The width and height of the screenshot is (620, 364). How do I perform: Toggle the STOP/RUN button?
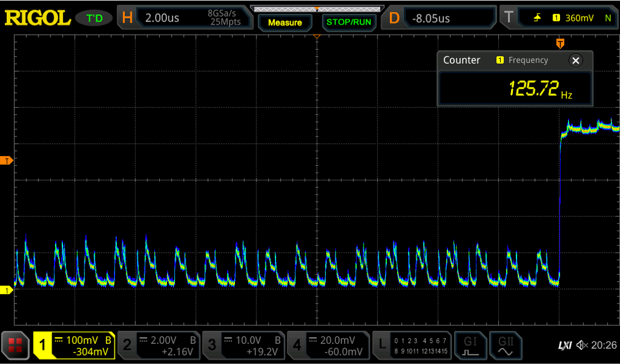pos(349,23)
